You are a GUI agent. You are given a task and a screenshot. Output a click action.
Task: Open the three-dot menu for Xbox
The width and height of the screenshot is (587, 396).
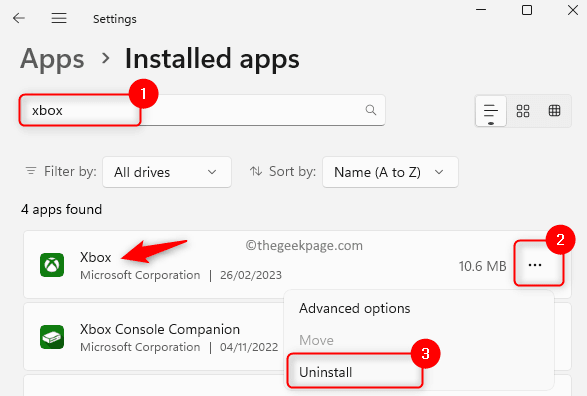[535, 265]
